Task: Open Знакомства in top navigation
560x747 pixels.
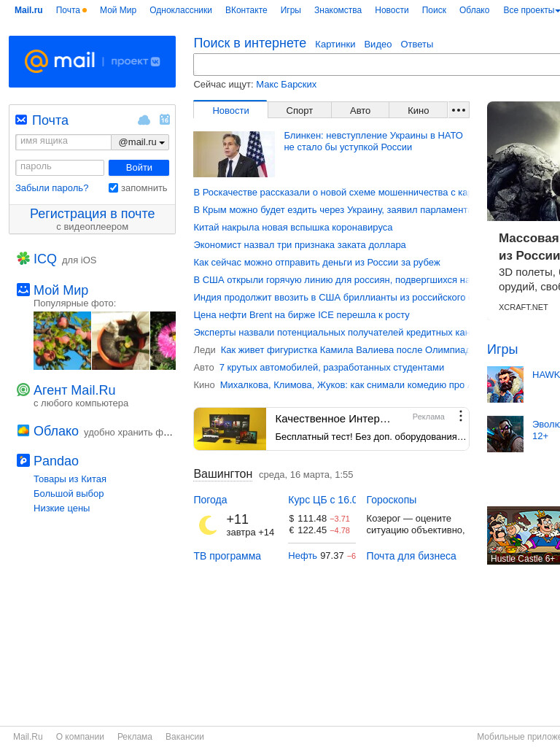Action: [x=338, y=10]
